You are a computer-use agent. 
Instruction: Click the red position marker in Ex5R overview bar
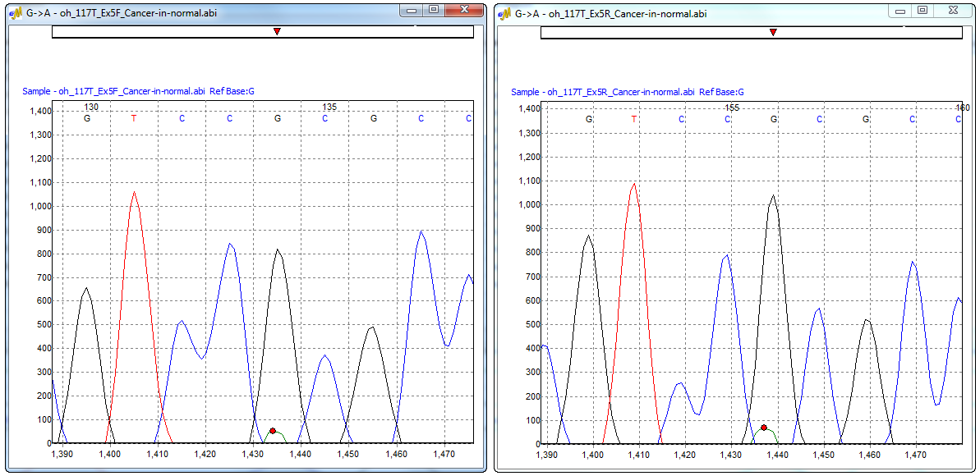pyautogui.click(x=773, y=31)
